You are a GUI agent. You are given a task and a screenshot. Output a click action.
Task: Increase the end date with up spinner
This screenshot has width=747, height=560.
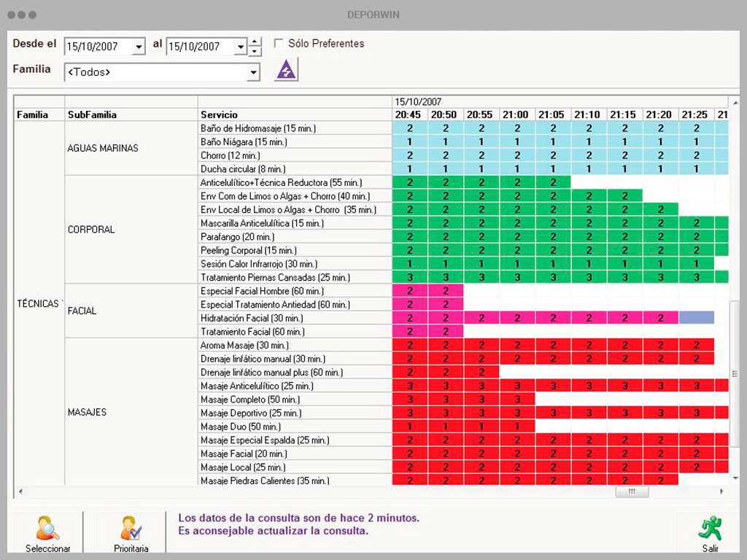[x=255, y=42]
